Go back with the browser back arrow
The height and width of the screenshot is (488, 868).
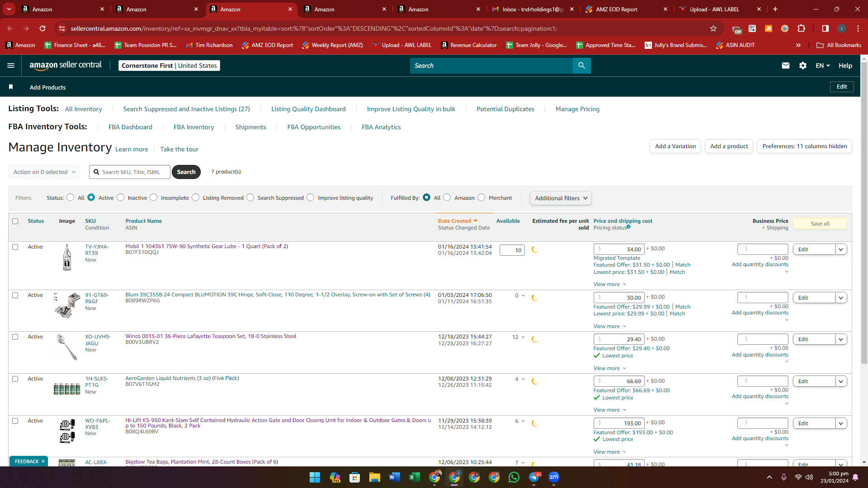10,28
